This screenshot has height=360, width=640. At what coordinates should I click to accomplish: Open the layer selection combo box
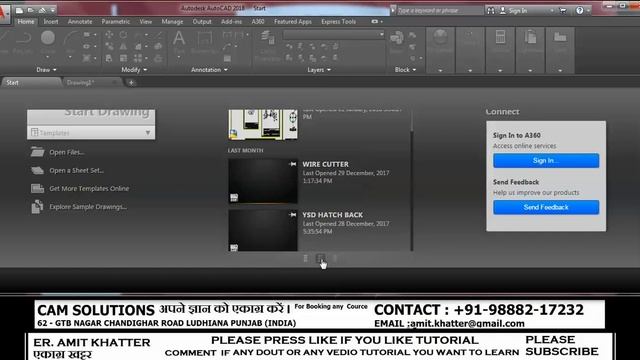pyautogui.click(x=334, y=35)
